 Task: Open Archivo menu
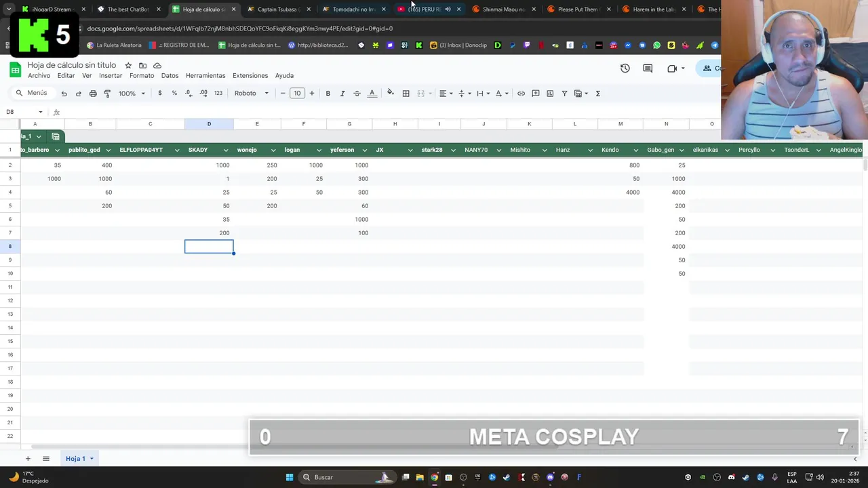[39, 75]
